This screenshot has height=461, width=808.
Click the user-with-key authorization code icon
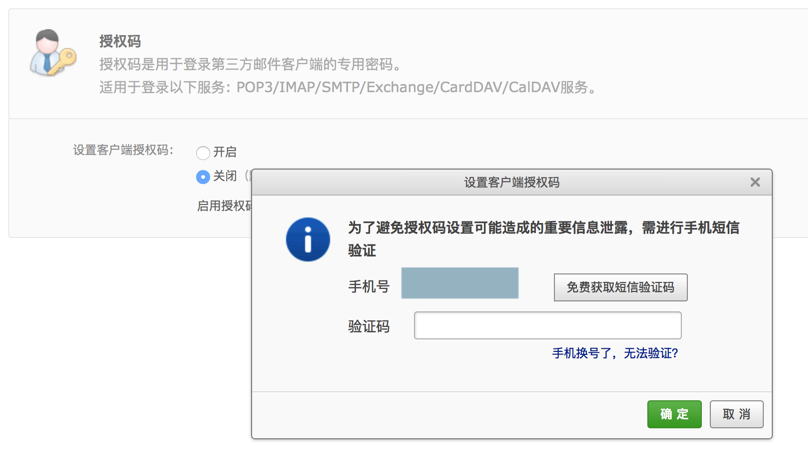(x=52, y=54)
